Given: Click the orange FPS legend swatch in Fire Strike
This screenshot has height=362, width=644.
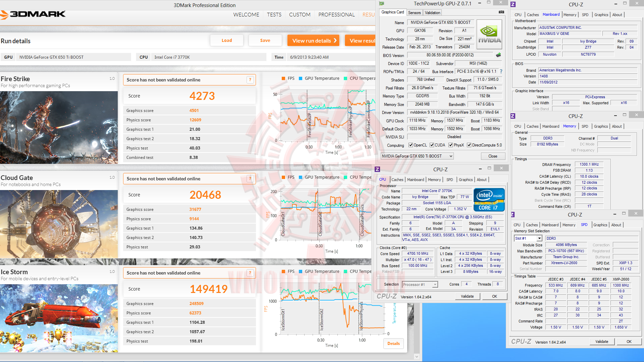Looking at the screenshot, I should point(284,79).
